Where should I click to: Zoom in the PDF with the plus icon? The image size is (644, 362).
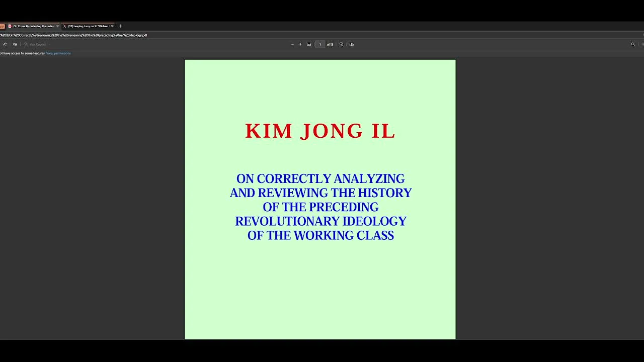[300, 44]
